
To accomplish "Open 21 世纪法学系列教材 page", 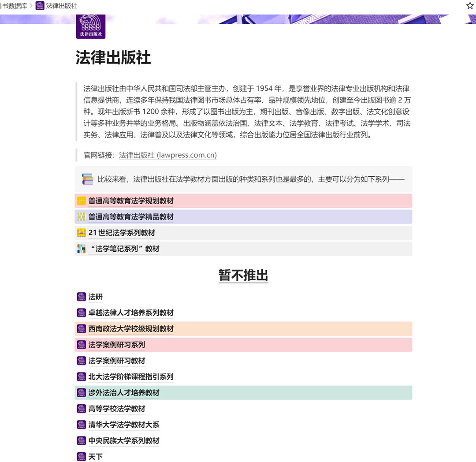I will [x=122, y=233].
